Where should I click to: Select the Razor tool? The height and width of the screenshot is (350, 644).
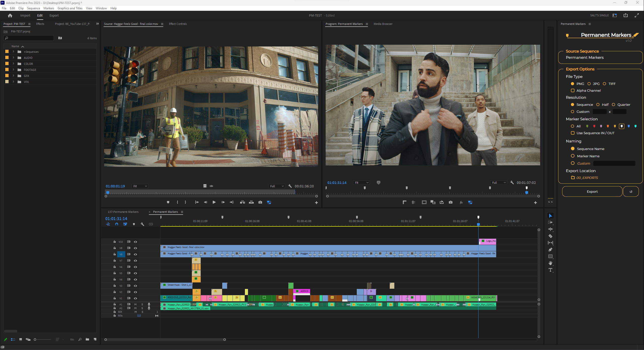point(550,236)
